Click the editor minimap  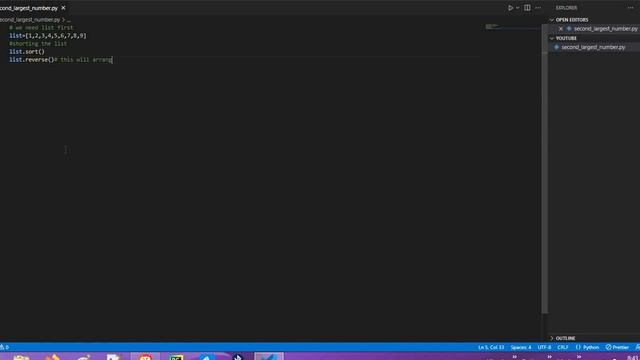512,27
